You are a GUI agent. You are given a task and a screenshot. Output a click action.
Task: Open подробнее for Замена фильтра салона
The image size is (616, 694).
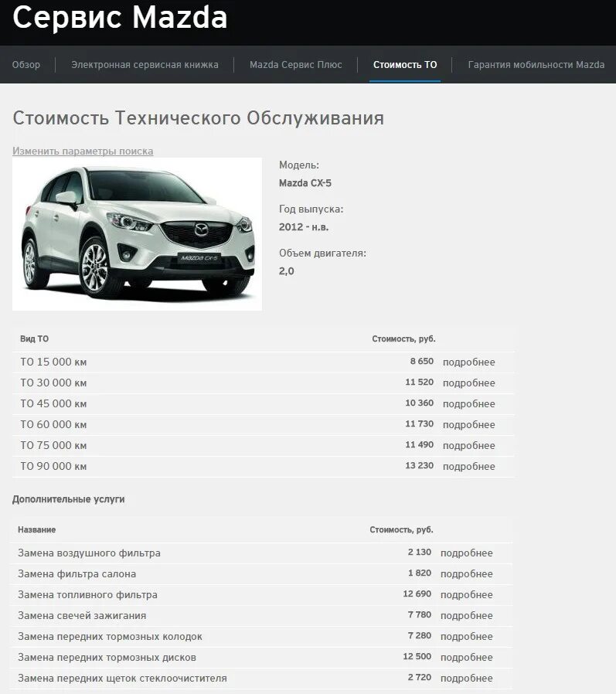[466, 573]
